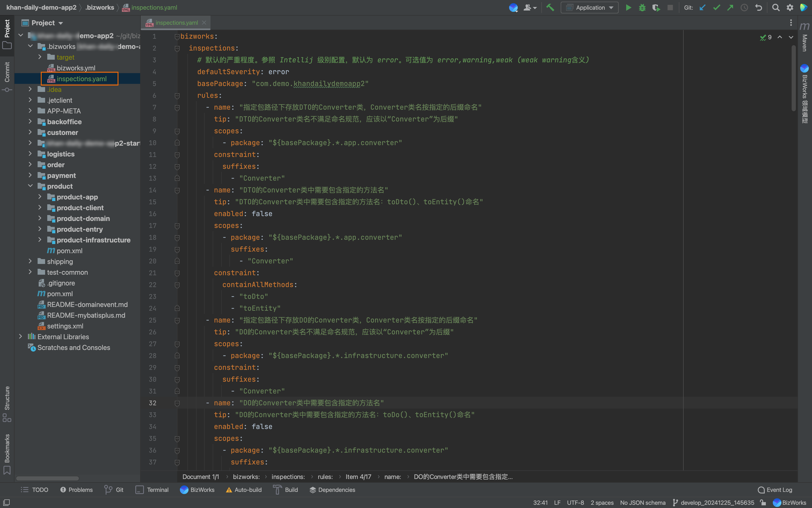
Task: Expand the target folder
Action: click(39, 57)
